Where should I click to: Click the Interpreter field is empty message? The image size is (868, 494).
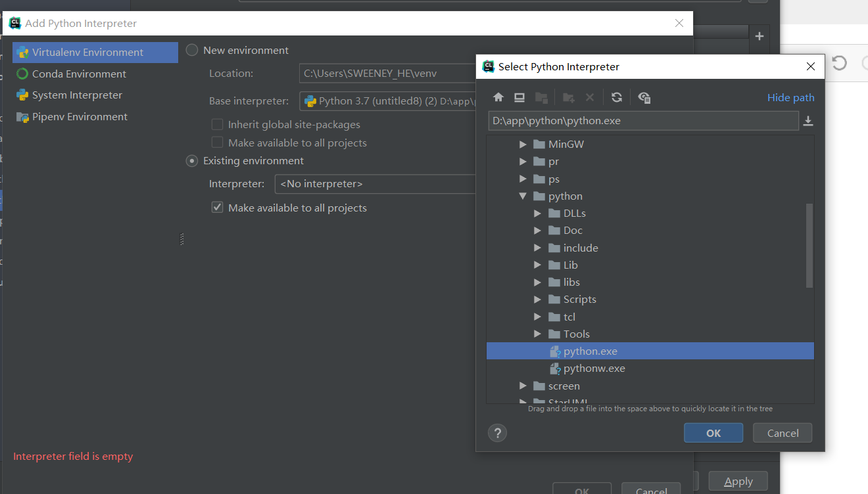pos(73,457)
